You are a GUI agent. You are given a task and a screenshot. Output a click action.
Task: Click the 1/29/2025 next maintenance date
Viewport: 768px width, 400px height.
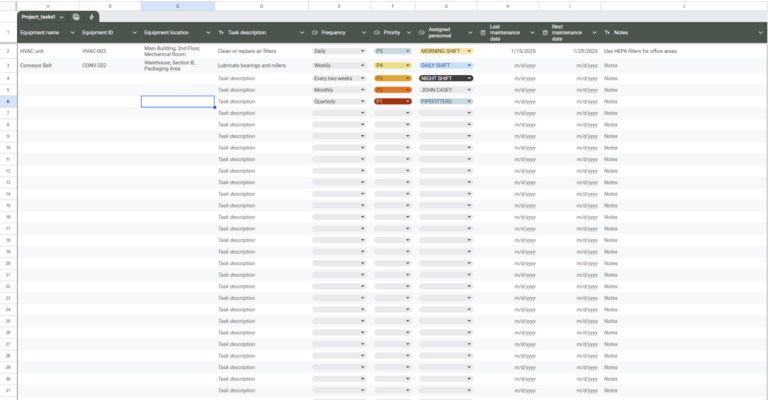click(x=585, y=51)
